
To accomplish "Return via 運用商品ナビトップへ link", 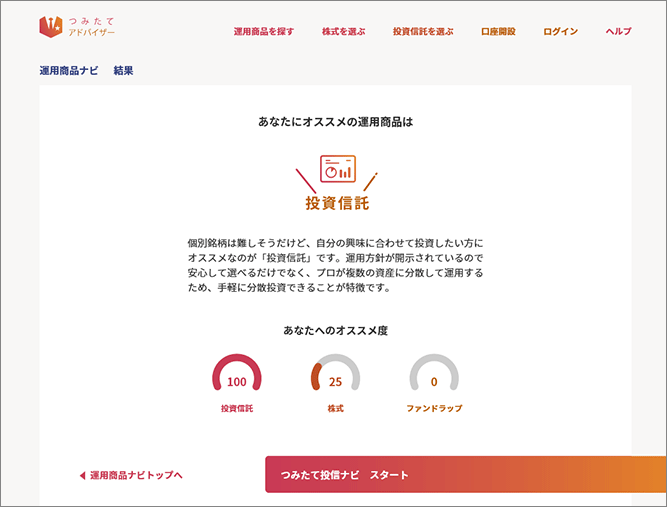I will click(136, 475).
